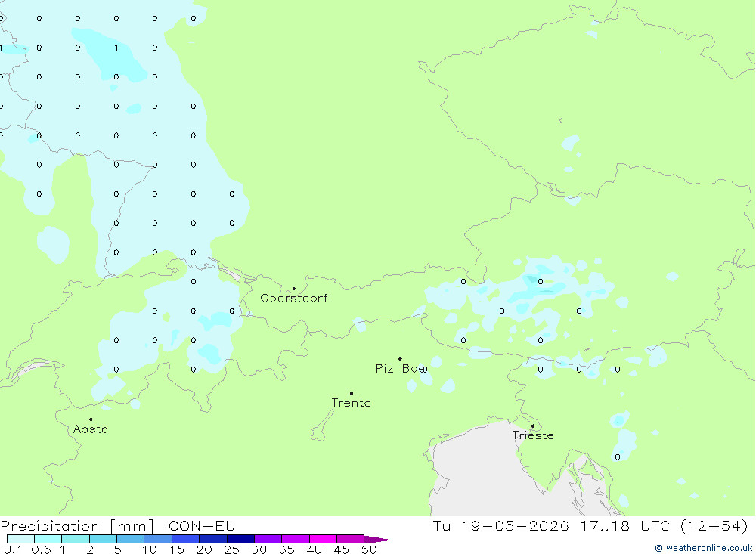Click the Trieste city label
Image resolution: width=756 pixels, height=554 pixels.
coord(533,435)
